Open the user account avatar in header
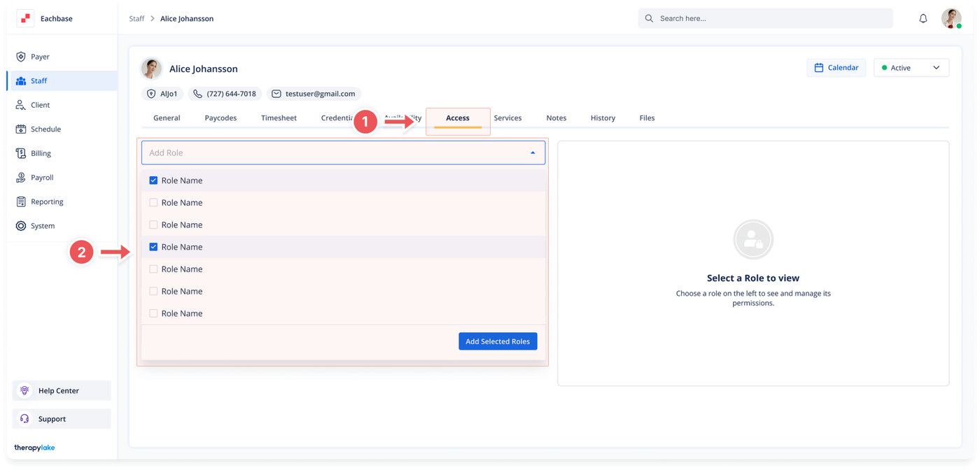This screenshot has width=980, height=470. [951, 18]
